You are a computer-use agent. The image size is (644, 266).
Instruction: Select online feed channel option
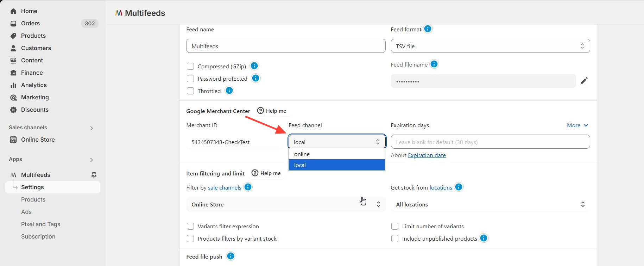(x=337, y=154)
